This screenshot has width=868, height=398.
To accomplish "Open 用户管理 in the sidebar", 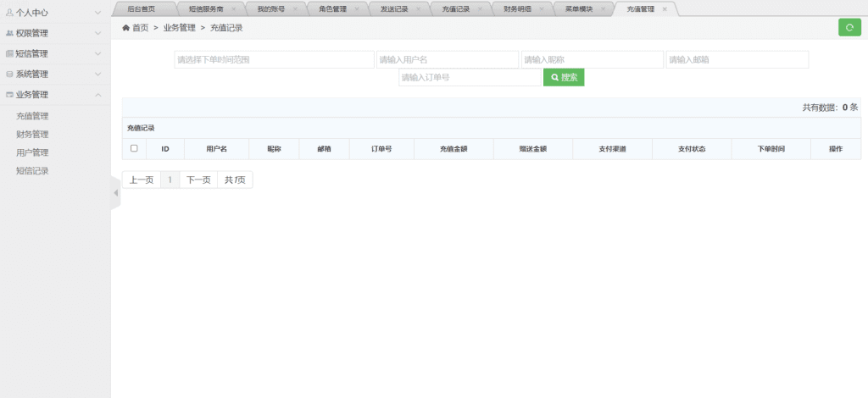I will (32, 152).
